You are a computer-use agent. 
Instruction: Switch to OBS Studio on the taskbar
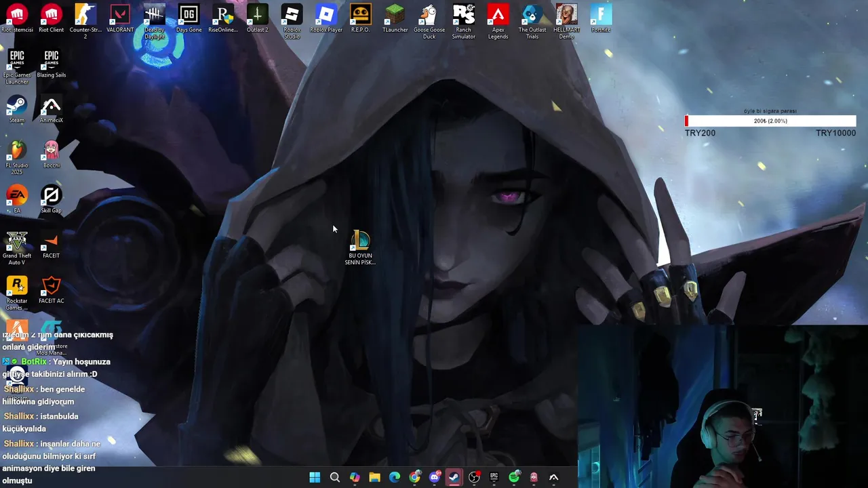coord(474,477)
